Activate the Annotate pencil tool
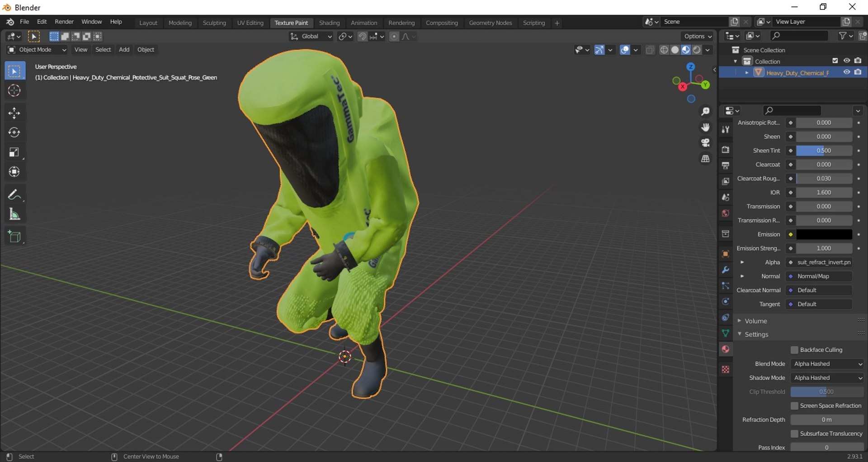 (x=14, y=195)
